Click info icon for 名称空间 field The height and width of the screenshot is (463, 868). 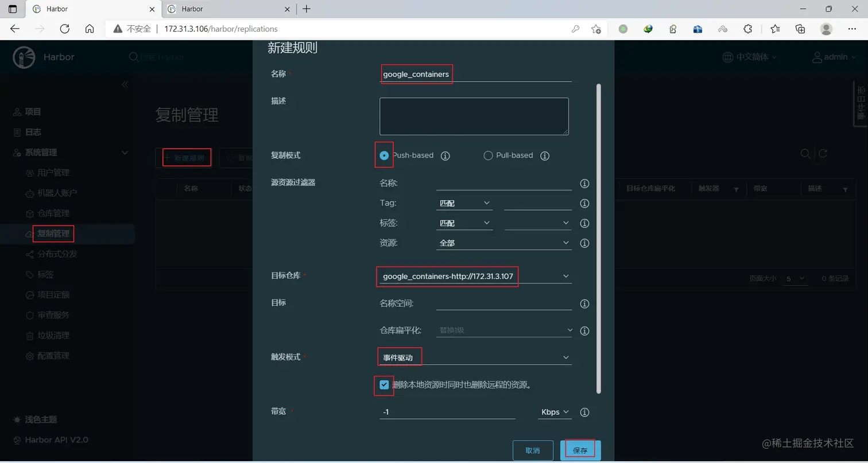(585, 304)
